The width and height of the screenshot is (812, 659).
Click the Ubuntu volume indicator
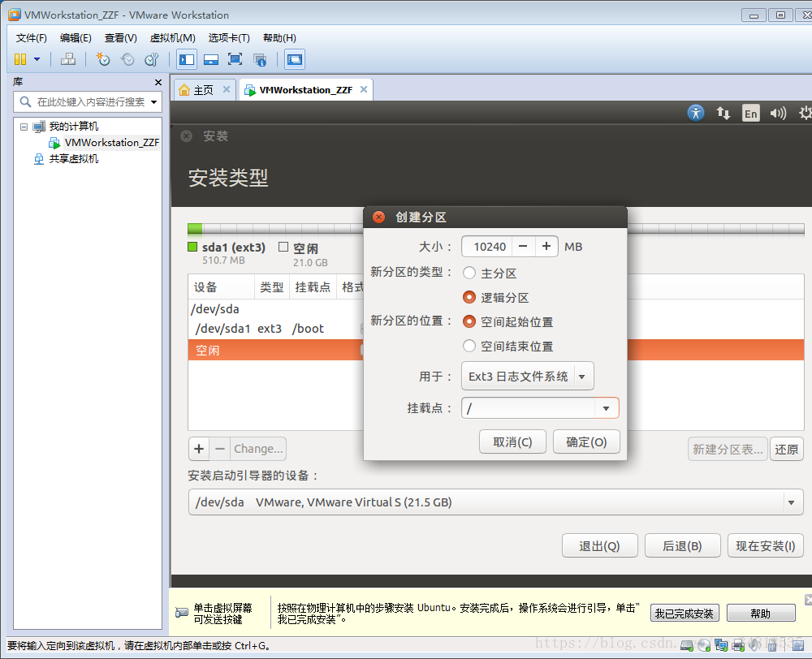[x=778, y=112]
